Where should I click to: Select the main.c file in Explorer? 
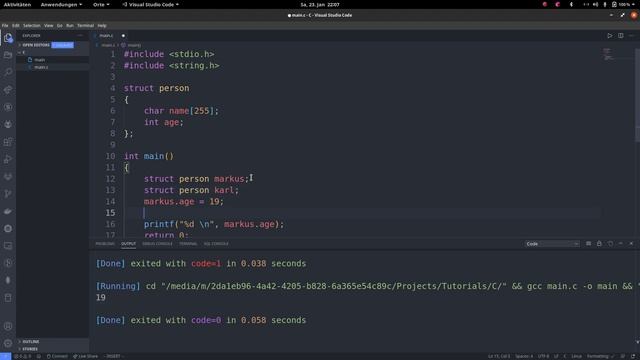coord(52,67)
